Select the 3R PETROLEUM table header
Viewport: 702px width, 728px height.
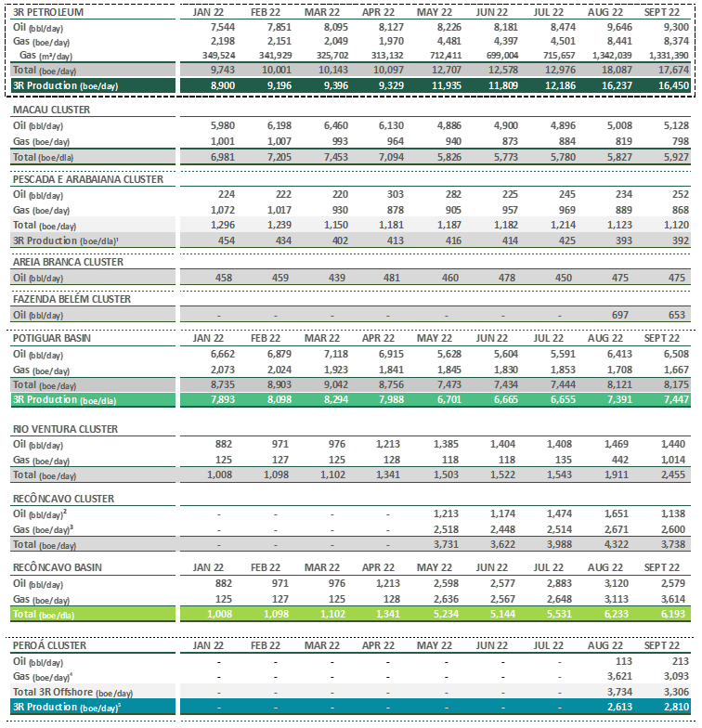coord(48,12)
